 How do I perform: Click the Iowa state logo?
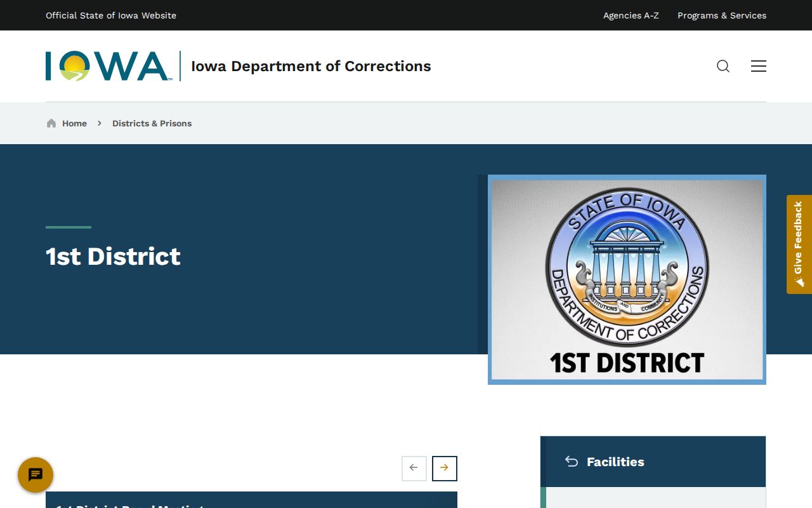coord(108,66)
